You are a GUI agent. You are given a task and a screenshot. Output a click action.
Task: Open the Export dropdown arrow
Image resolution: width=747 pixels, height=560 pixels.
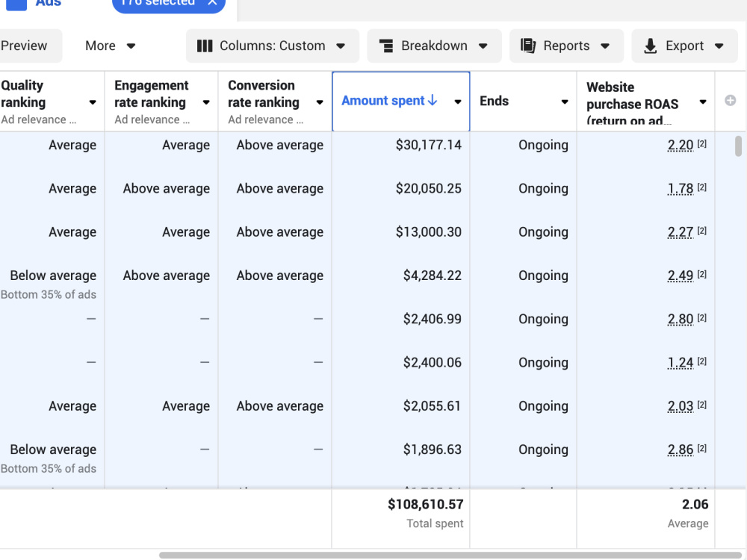[x=719, y=46]
